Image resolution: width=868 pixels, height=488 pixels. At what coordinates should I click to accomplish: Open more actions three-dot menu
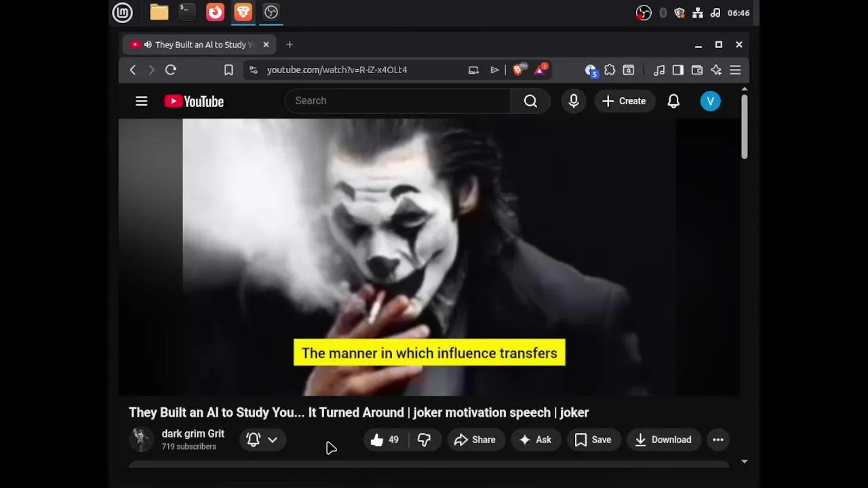click(x=718, y=440)
